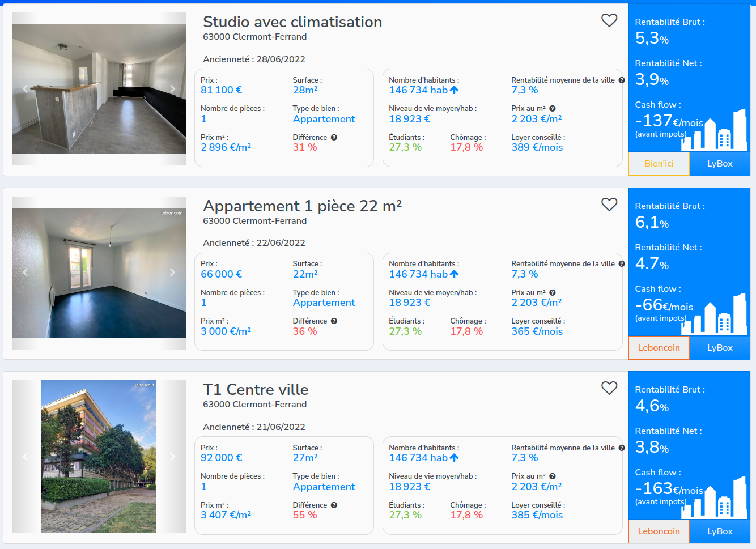This screenshot has width=756, height=549.
Task: Open Leboncoin source for Appartement 1 pièce listing
Action: pyautogui.click(x=659, y=348)
